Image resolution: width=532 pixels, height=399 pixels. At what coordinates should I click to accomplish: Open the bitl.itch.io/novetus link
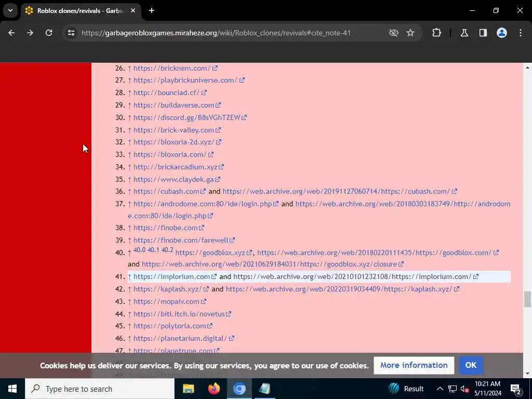click(x=179, y=314)
